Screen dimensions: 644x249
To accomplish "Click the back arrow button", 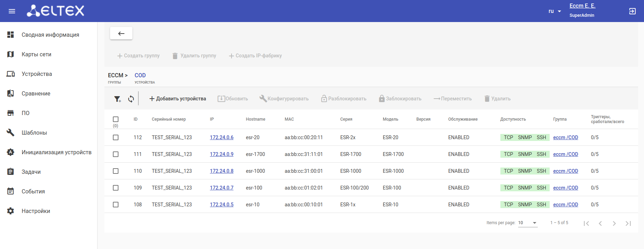I will click(x=121, y=34).
